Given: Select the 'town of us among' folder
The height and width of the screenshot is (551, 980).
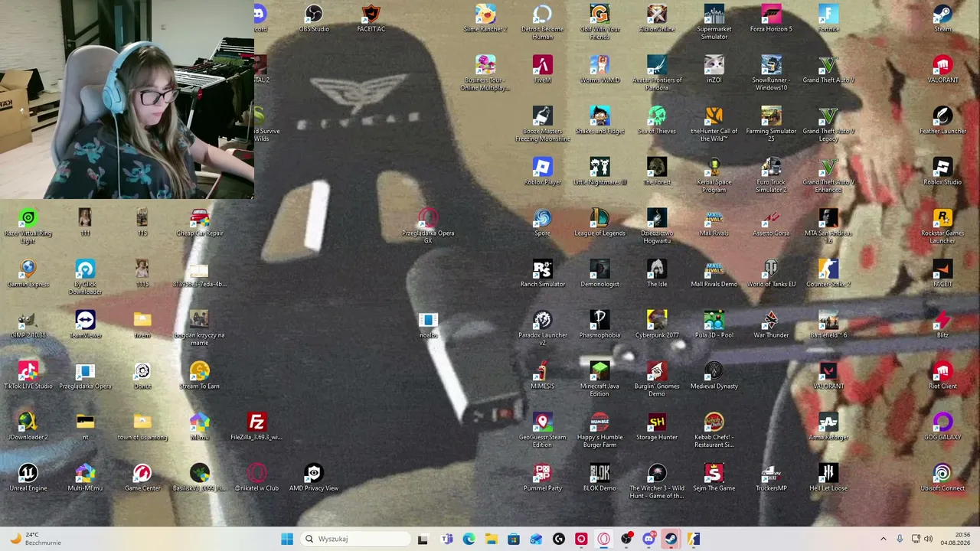Looking at the screenshot, I should [x=142, y=426].
